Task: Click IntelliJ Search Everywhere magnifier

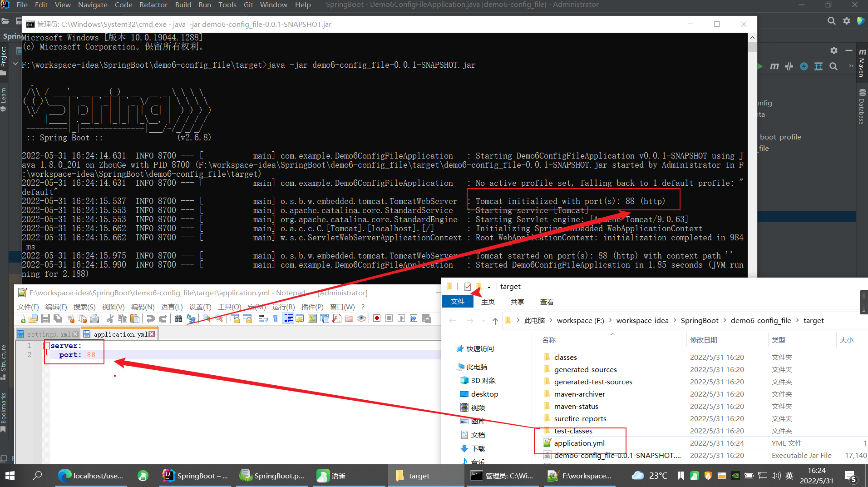Action: click(831, 21)
